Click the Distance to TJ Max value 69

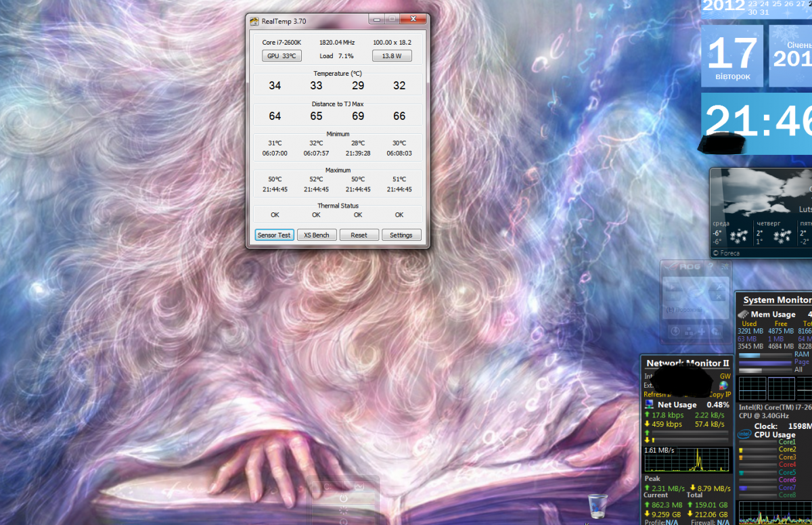[358, 116]
